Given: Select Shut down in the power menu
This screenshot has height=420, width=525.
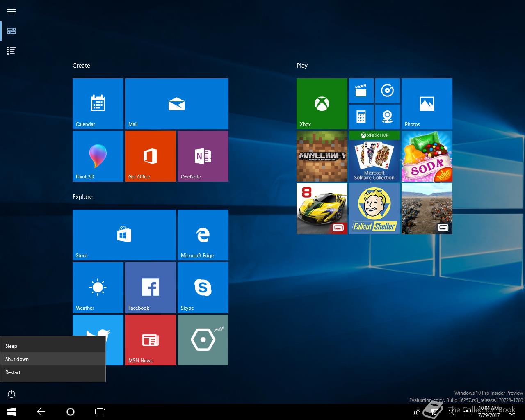Looking at the screenshot, I should point(53,359).
